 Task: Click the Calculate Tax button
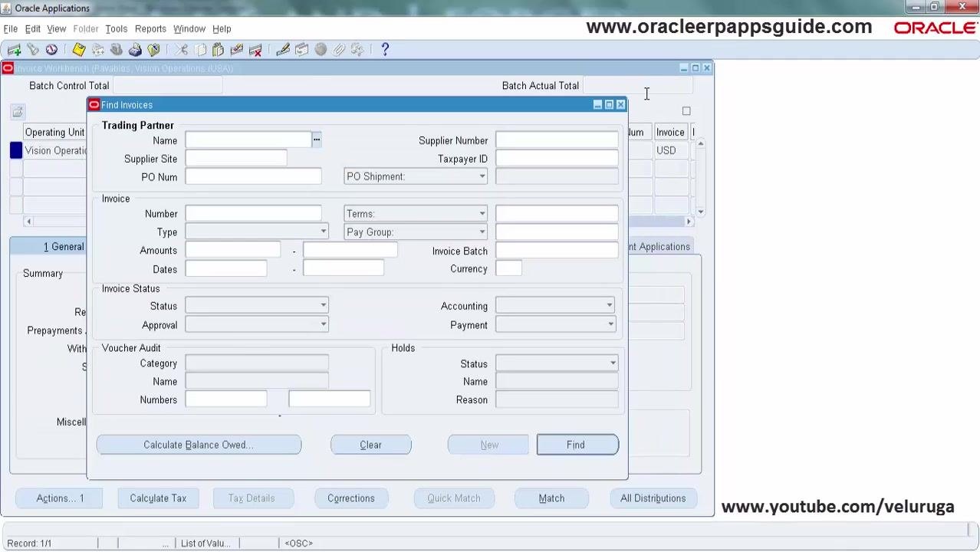[x=158, y=498]
